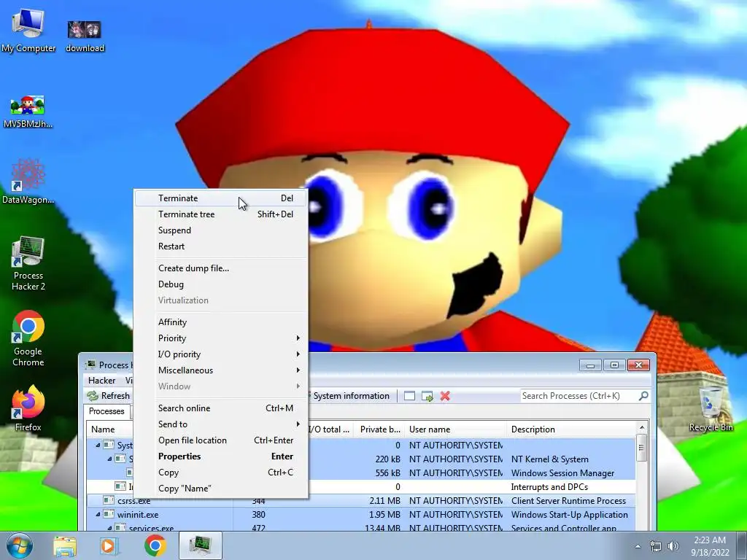
Task: Launch Process Hacker 2 desktop shortcut
Action: coord(28,263)
